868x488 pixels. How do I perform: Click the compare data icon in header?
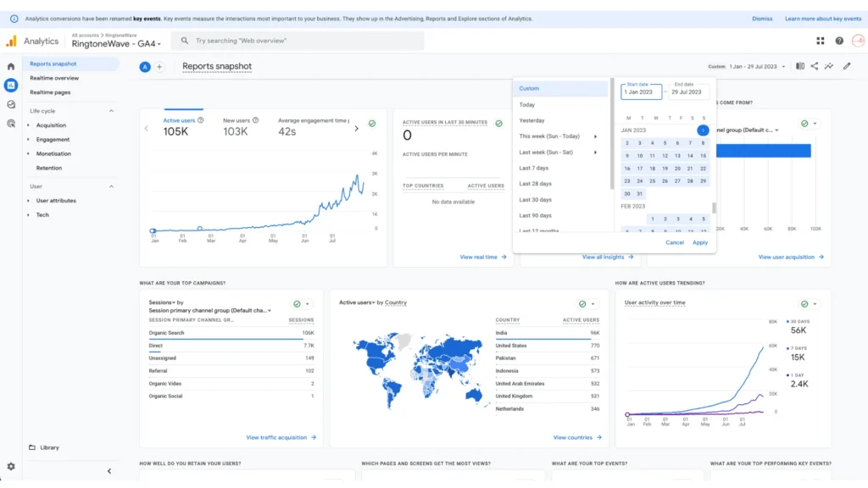[x=800, y=66]
